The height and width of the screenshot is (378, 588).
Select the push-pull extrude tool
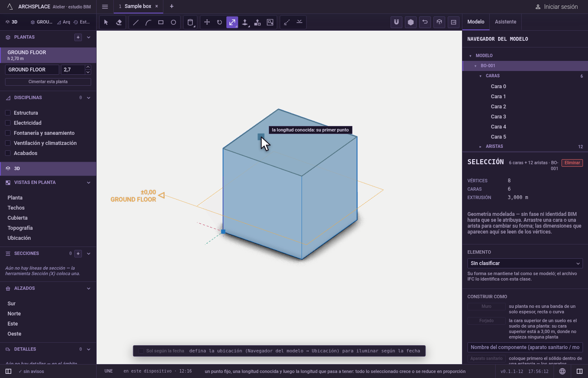245,22
